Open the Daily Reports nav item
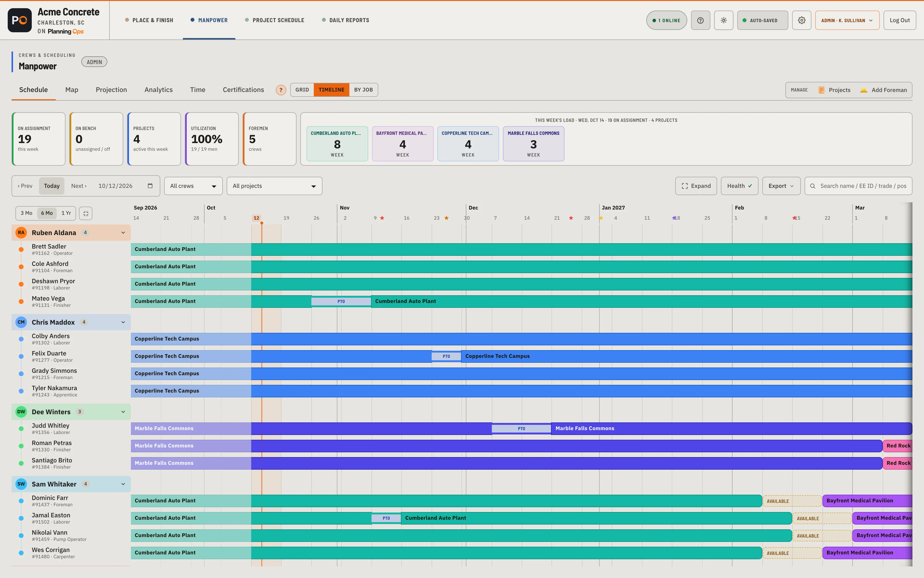924x578 pixels. (x=345, y=20)
